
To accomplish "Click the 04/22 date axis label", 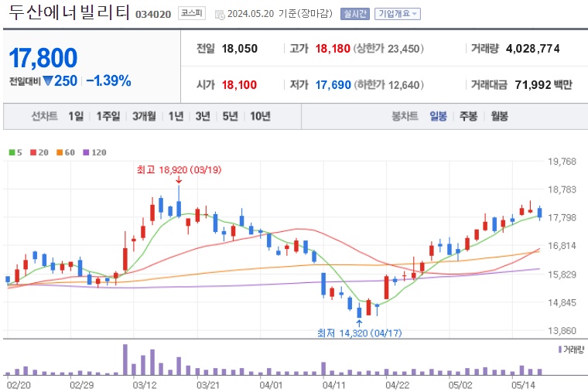I will (398, 385).
